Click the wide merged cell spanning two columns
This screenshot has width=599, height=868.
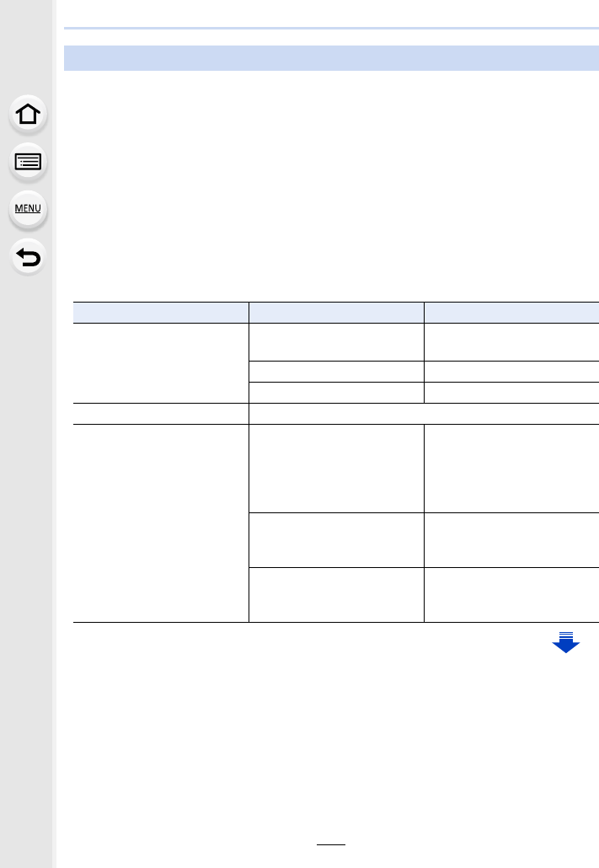[x=424, y=414]
